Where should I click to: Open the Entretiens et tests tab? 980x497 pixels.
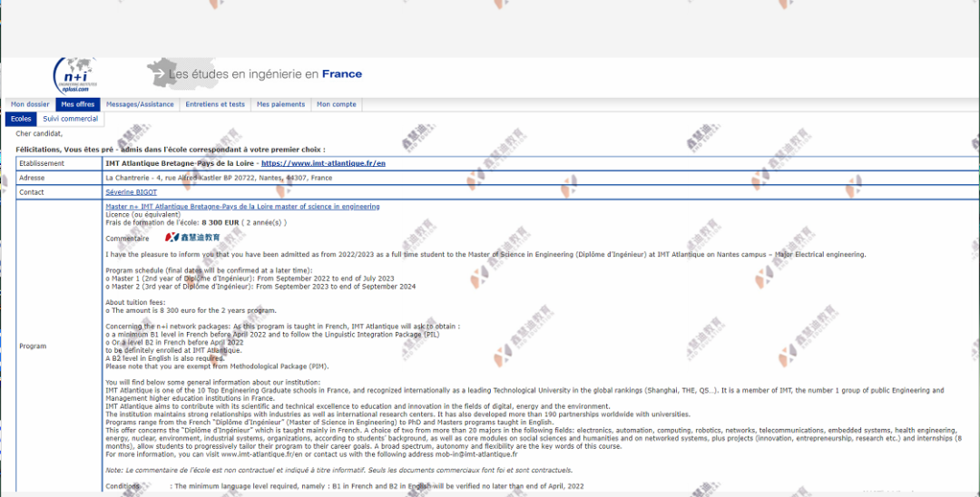tap(215, 104)
